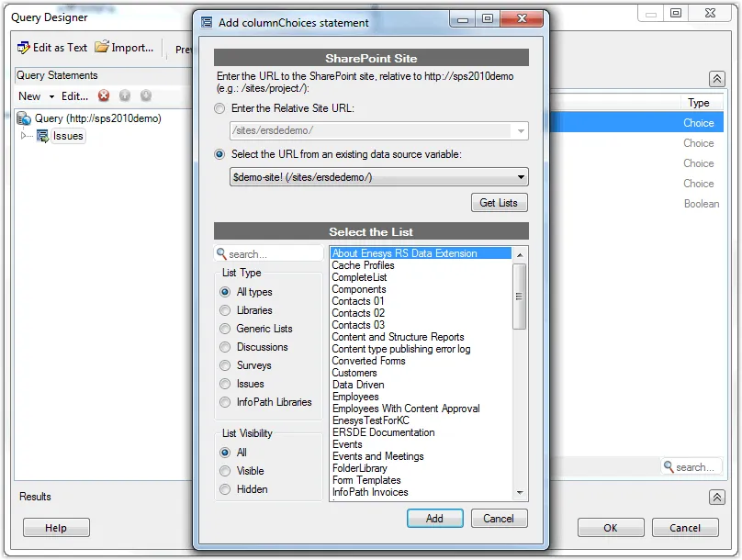Open the data source variable URL dropdown
The height and width of the screenshot is (560, 742).
coord(521,177)
